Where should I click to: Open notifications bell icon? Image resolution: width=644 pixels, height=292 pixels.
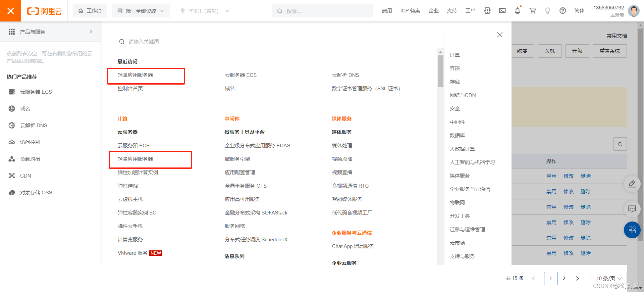[x=518, y=11]
